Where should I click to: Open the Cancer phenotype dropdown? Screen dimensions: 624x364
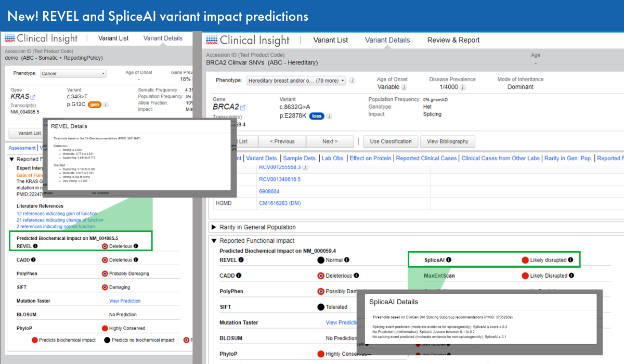(x=73, y=74)
